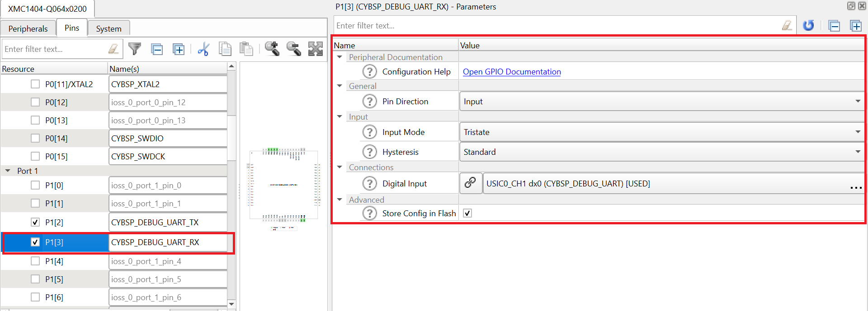868x311 pixels.
Task: Open GPIO Documentation link
Action: pyautogui.click(x=512, y=71)
